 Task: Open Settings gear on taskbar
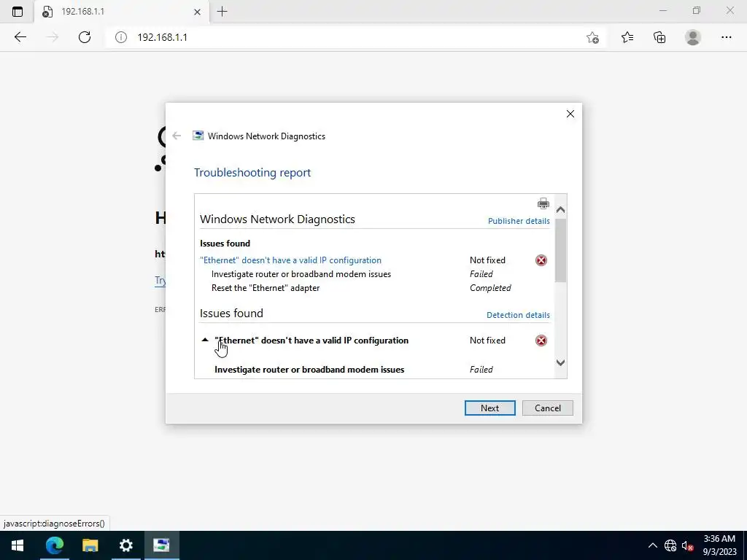pos(125,545)
